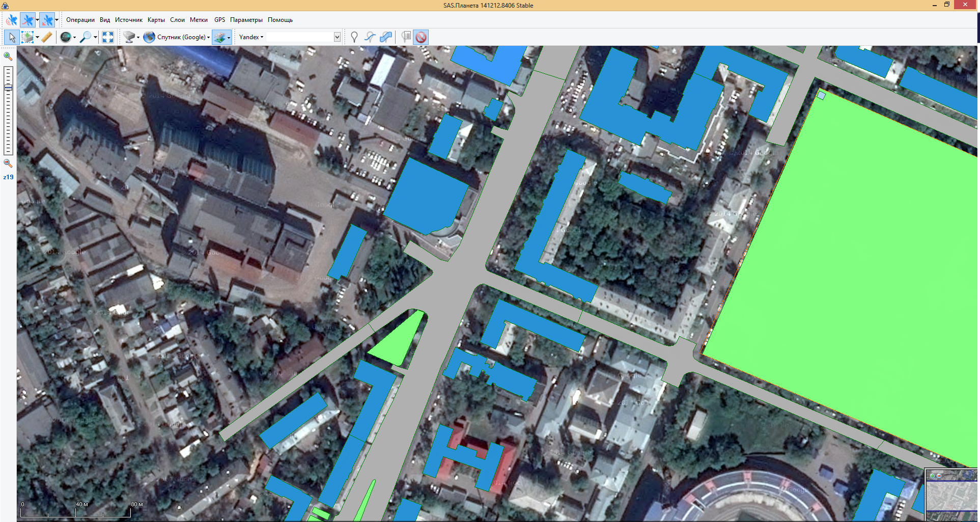Click the ruler distance measurement tool

[47, 37]
